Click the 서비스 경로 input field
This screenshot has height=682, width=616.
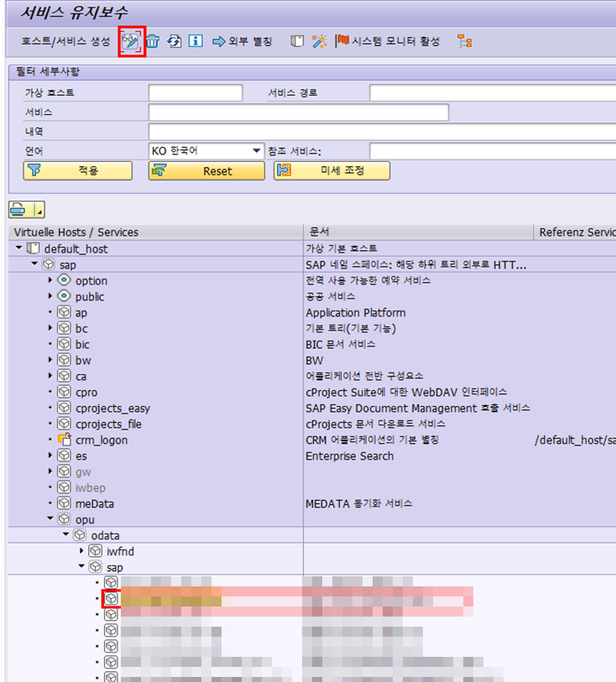tap(493, 93)
